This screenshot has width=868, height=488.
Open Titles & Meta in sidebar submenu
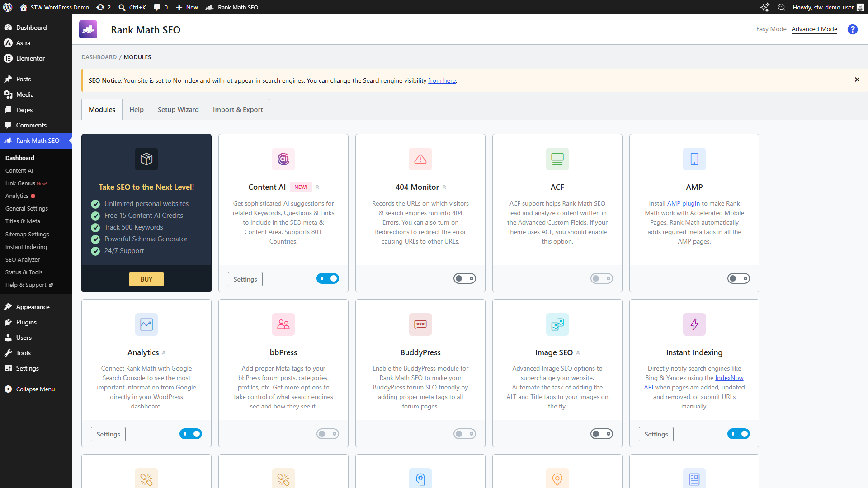23,221
